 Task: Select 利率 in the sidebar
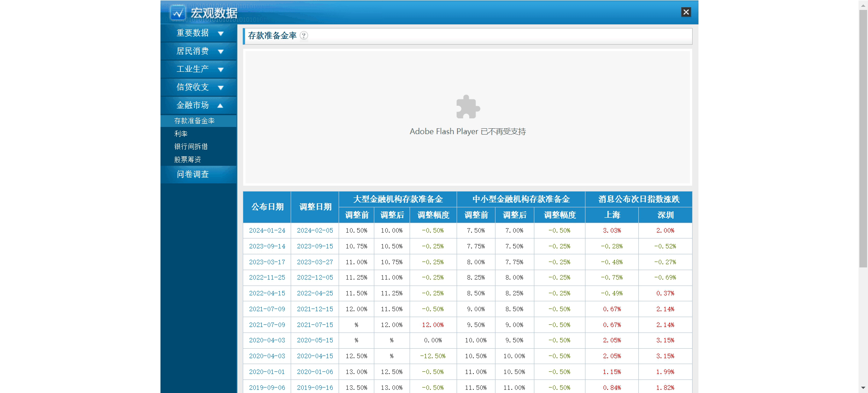click(x=181, y=134)
